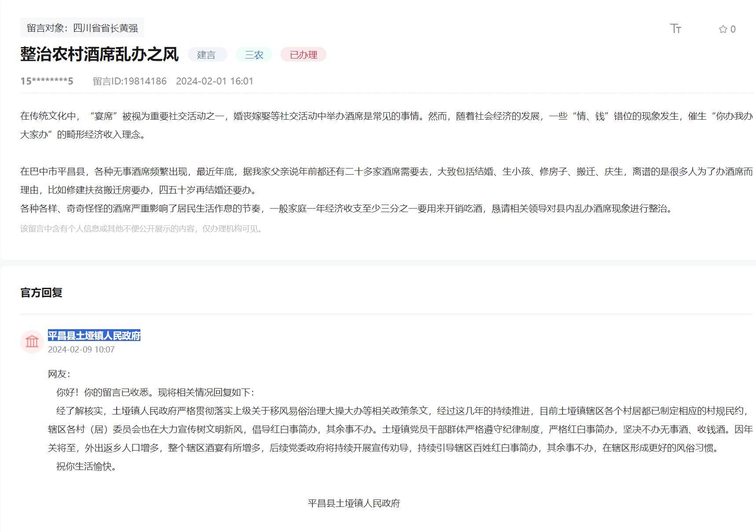
Task: Click the 网友： greeting in the reply
Action: click(x=59, y=374)
